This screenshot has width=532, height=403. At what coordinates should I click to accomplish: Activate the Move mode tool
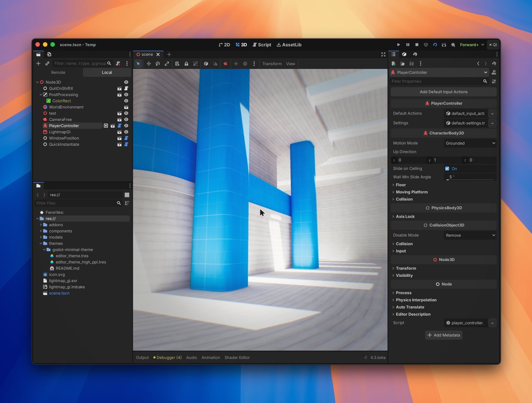point(149,64)
